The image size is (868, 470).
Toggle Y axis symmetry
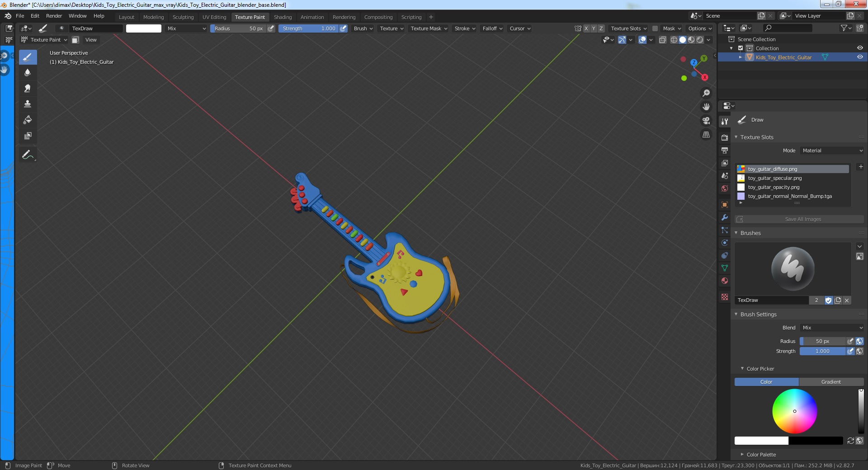[x=594, y=28]
